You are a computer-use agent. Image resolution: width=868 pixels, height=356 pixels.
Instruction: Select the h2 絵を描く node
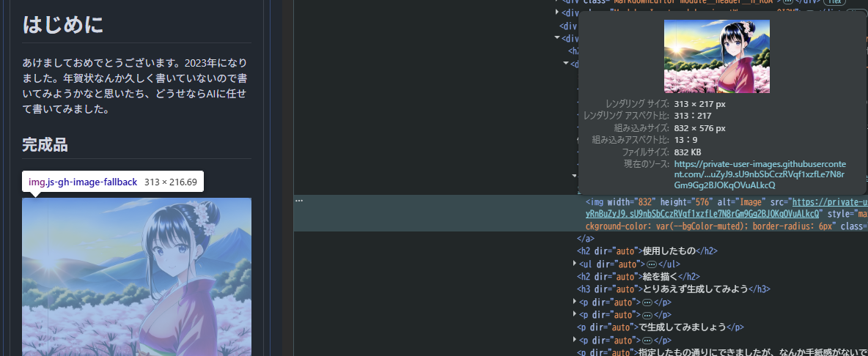coord(639,276)
